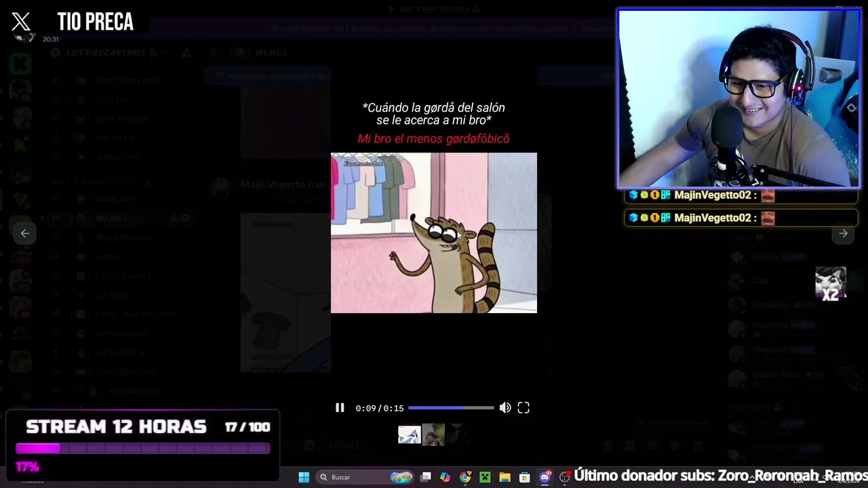Launch Copilot from the taskbar
This screenshot has width=868, height=488.
point(445,477)
